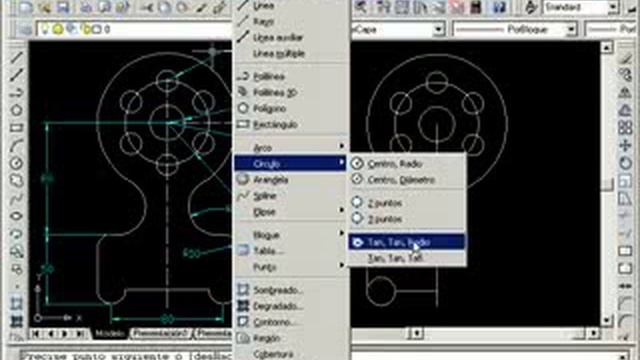
Task: Choose Sombreado... menu entry
Action: [x=291, y=290]
